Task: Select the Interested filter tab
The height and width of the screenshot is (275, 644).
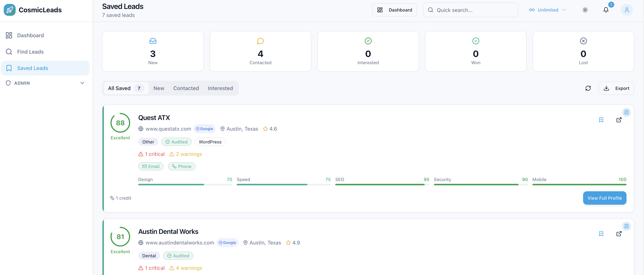Action: point(220,88)
